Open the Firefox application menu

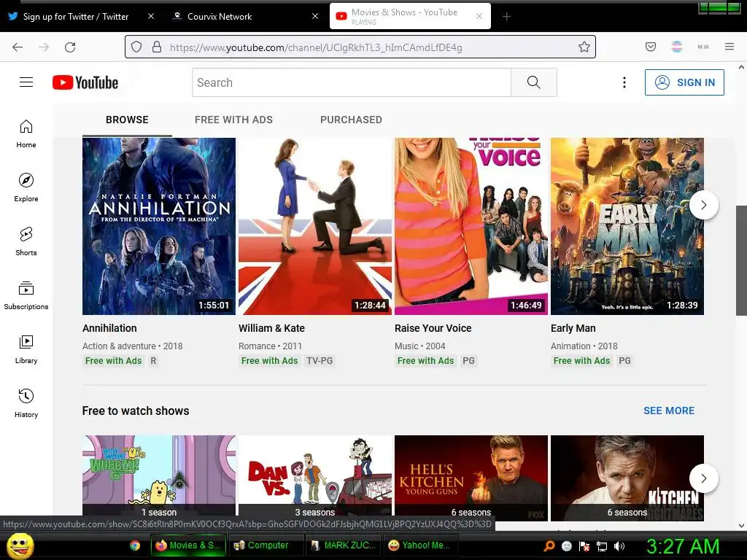[729, 47]
